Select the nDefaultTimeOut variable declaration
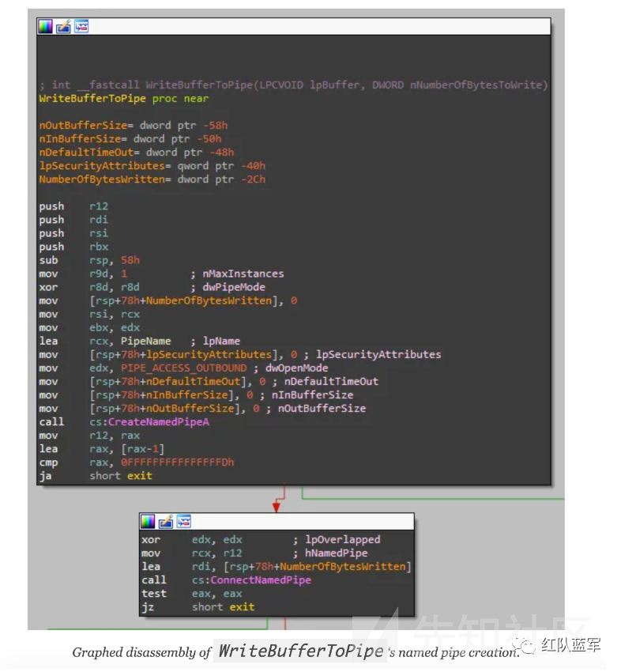Viewport: 621px width, 672px height. (x=137, y=153)
